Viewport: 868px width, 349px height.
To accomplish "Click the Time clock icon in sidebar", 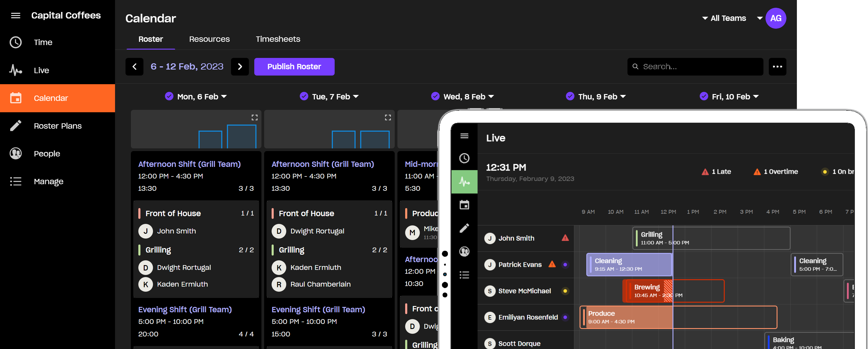I will click(x=16, y=42).
